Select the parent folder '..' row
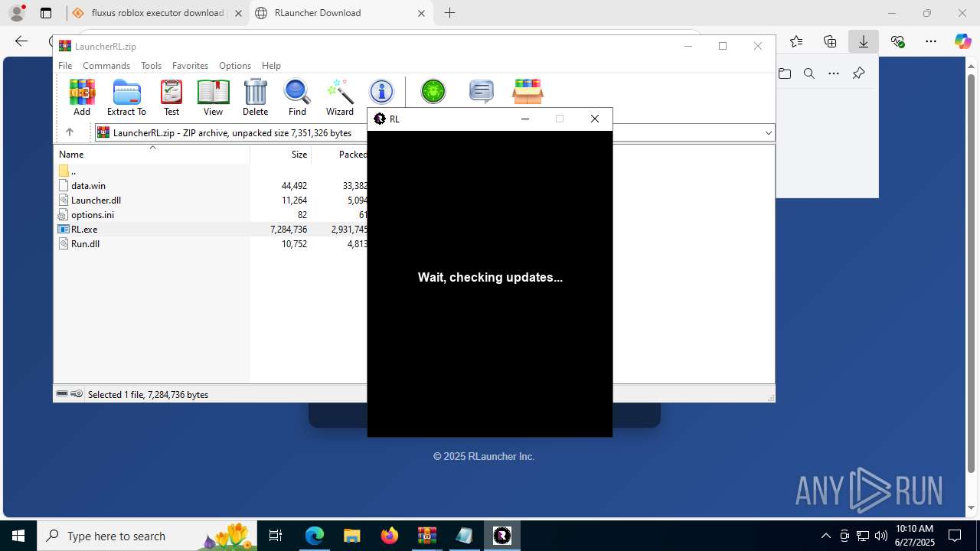The image size is (980, 551). pos(211,171)
